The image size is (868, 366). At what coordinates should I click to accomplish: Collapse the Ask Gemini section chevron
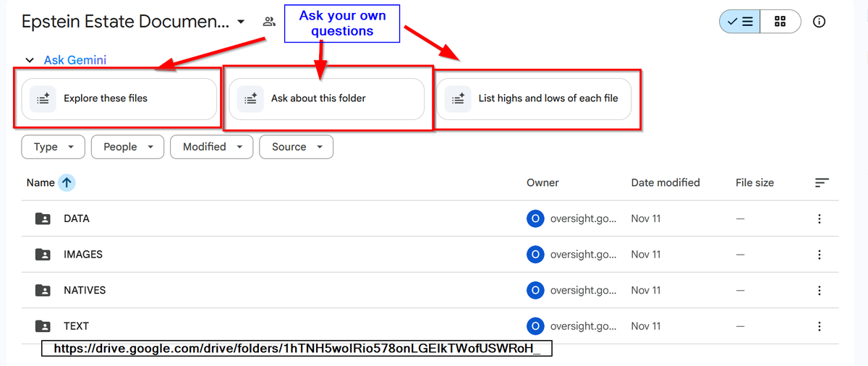coord(30,61)
